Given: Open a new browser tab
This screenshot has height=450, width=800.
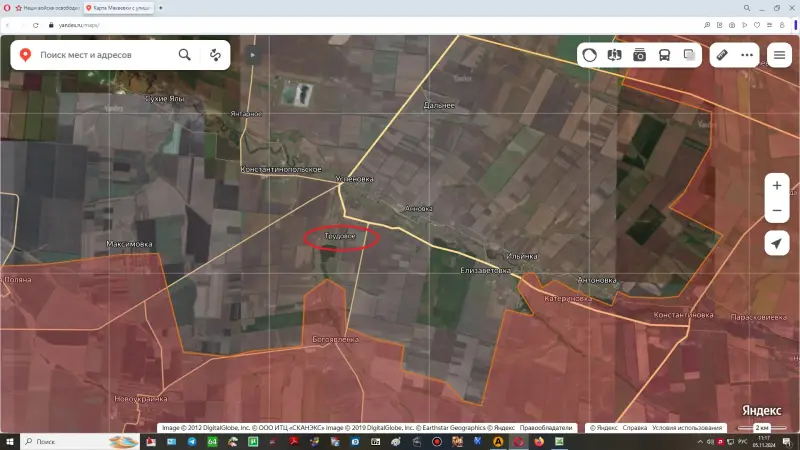Looking at the screenshot, I should pyautogui.click(x=161, y=7).
